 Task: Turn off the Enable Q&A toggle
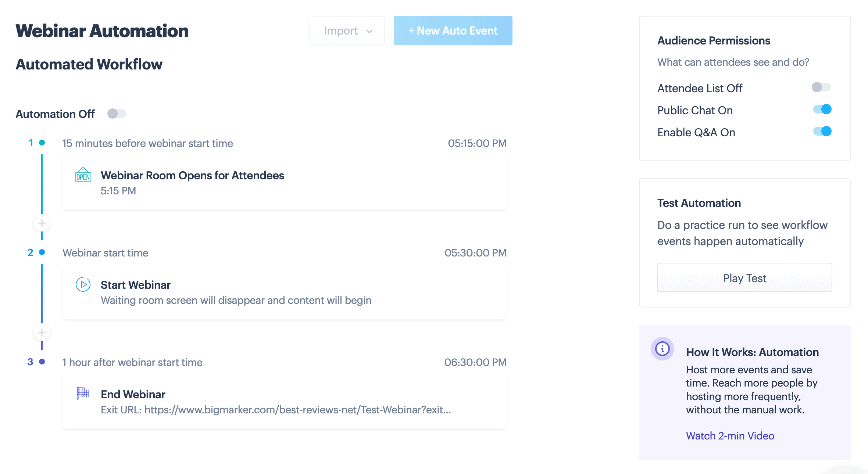tap(822, 132)
